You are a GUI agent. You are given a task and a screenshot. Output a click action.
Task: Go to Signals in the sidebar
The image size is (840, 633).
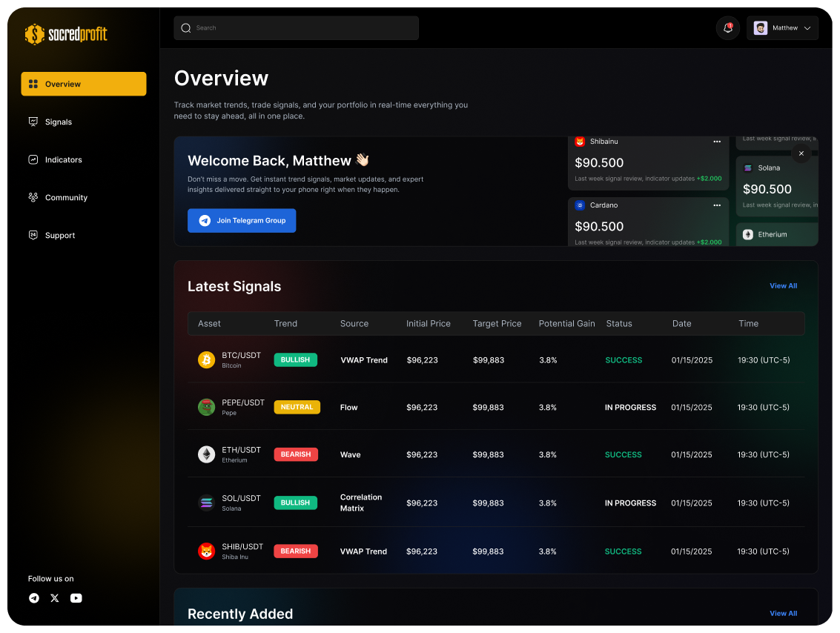tap(58, 122)
